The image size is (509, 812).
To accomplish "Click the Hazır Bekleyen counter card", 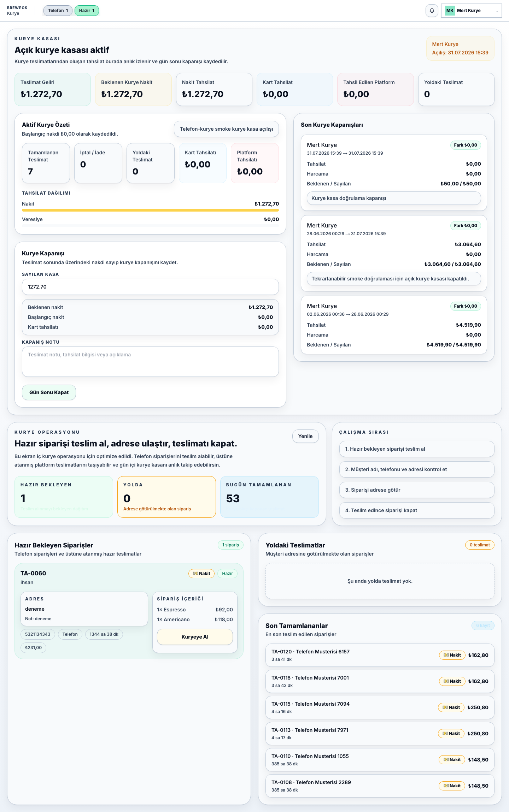I will [64, 497].
